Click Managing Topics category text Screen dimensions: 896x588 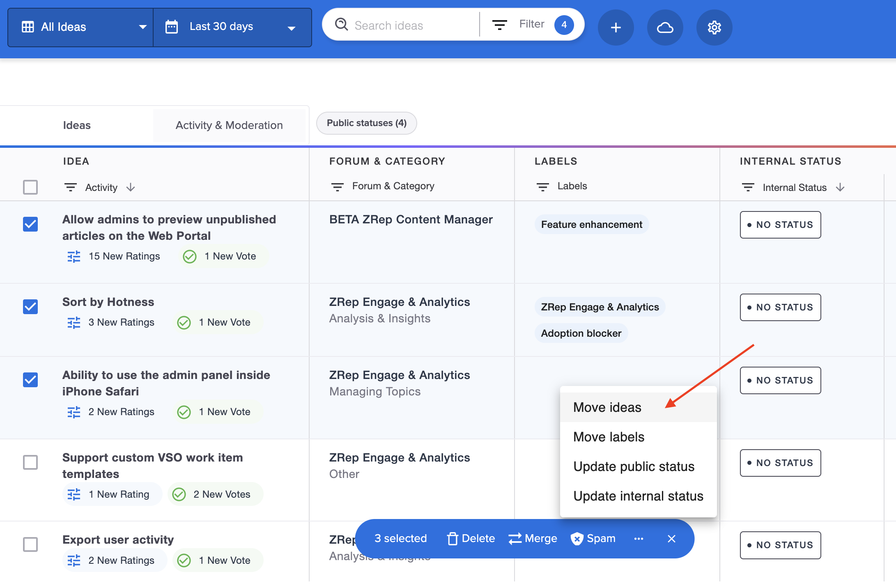click(375, 392)
